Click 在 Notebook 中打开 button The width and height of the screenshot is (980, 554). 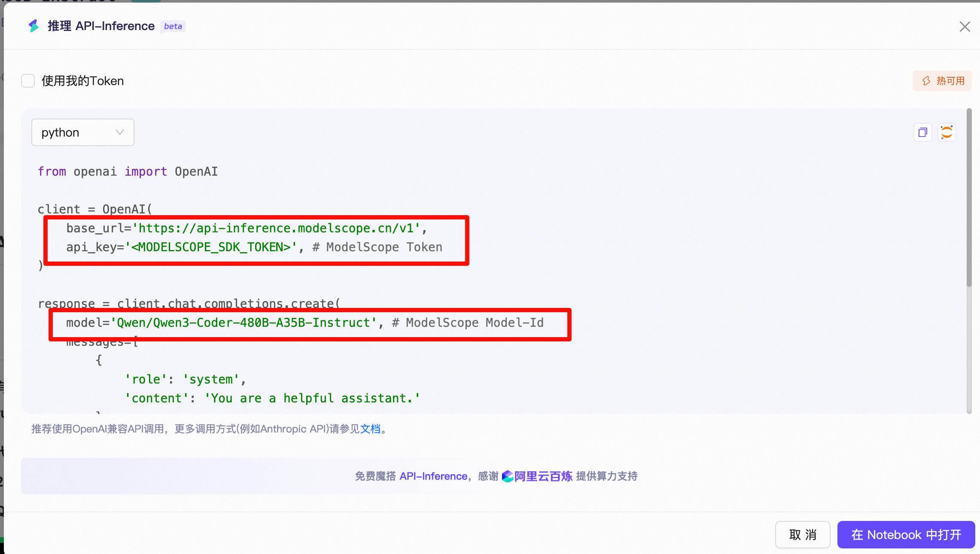[x=906, y=535]
